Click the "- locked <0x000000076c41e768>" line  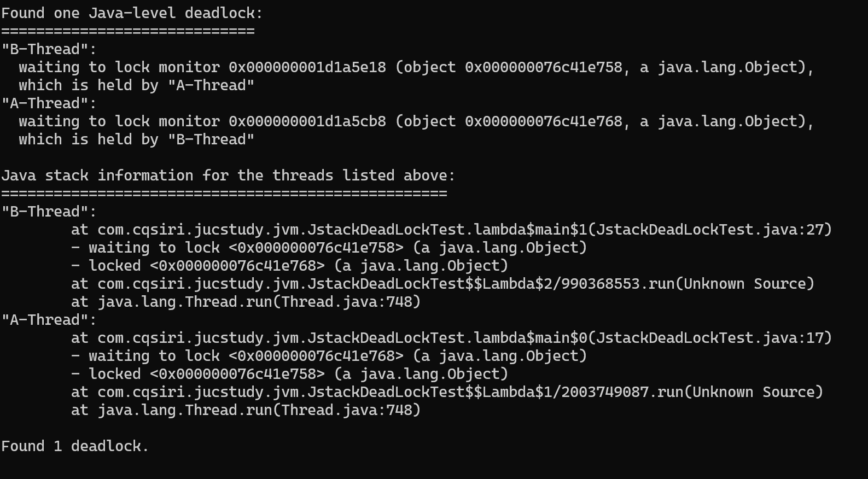(x=289, y=266)
